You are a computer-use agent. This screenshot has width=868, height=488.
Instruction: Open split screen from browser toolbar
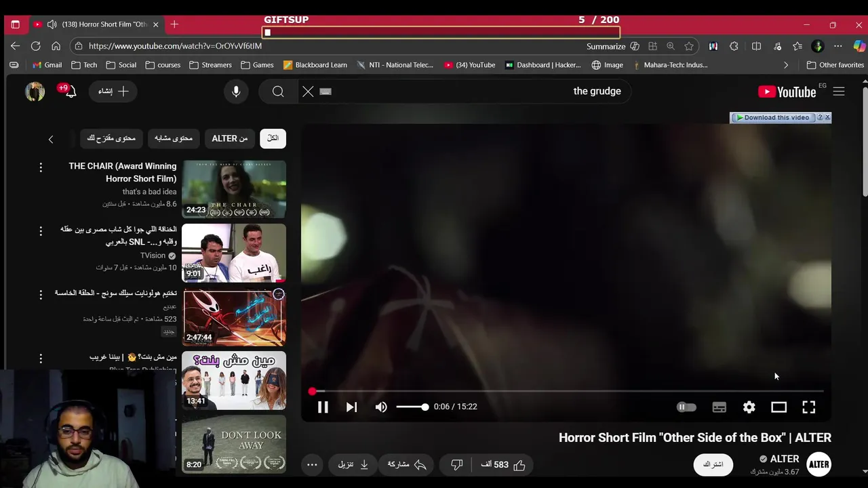(x=756, y=46)
